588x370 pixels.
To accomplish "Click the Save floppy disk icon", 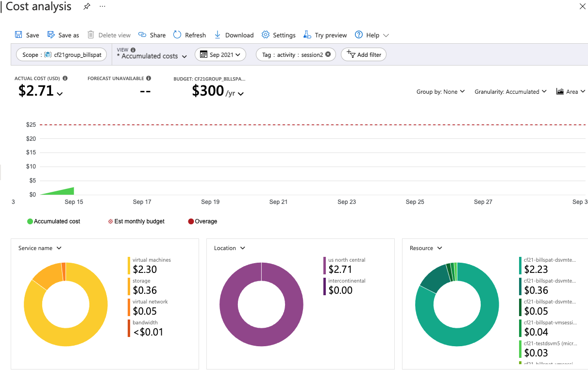I will coord(18,35).
